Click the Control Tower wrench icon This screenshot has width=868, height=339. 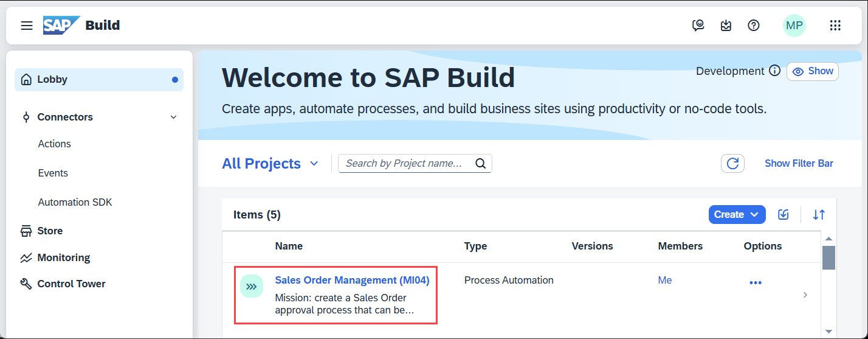pyautogui.click(x=26, y=284)
